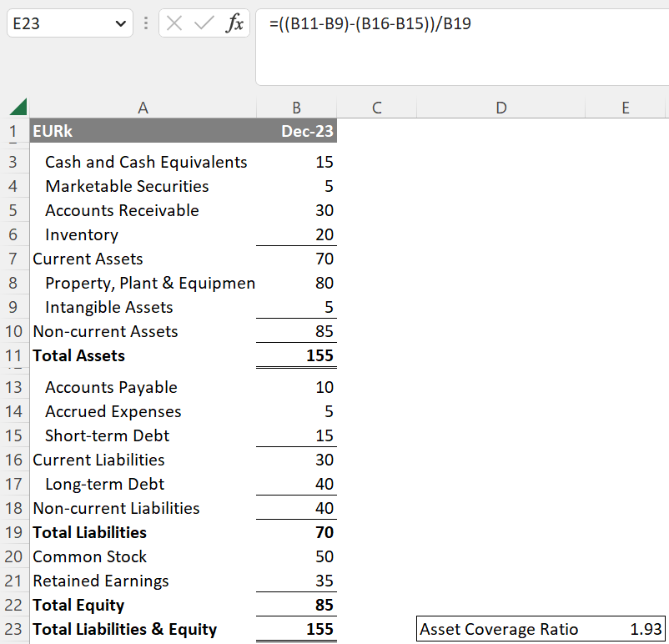
Task: Click the cell showing 1.93
Action: [625, 629]
